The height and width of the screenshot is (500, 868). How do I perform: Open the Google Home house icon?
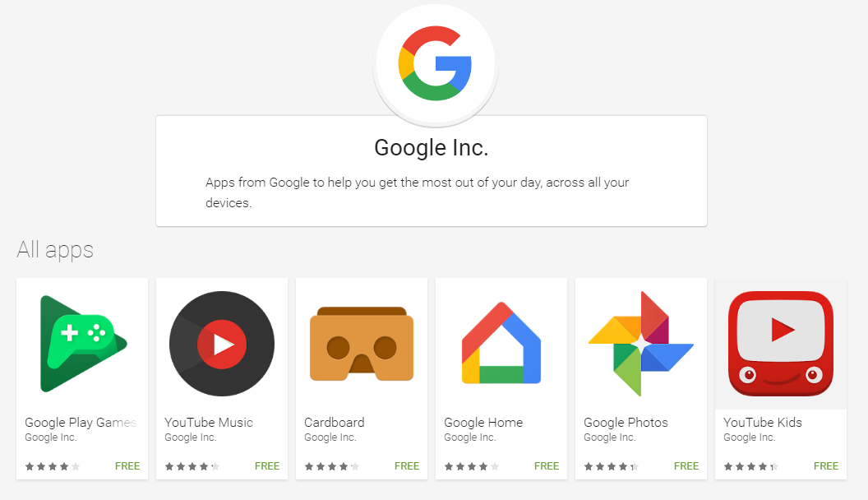[x=501, y=343]
